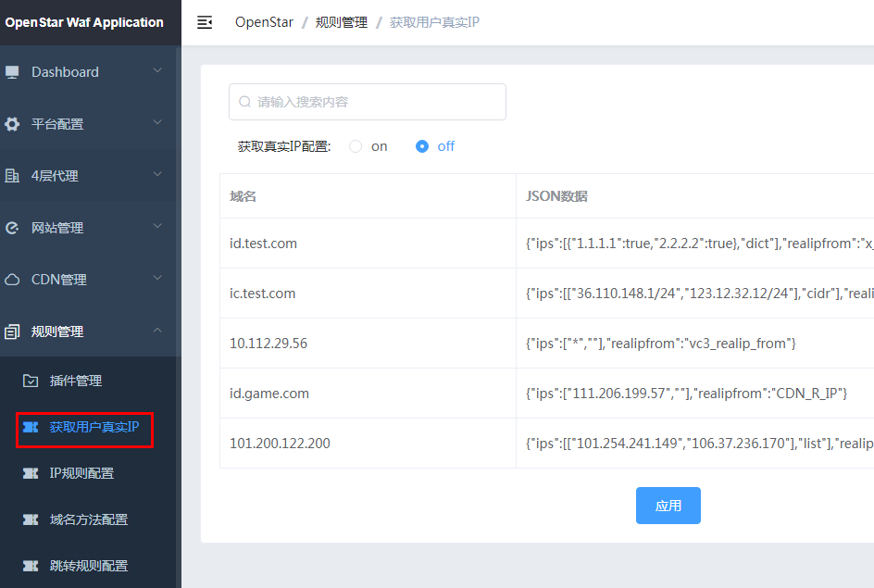The image size is (874, 588).
Task: Click the 获取用户真实IP breadcrumb
Action: 435,22
